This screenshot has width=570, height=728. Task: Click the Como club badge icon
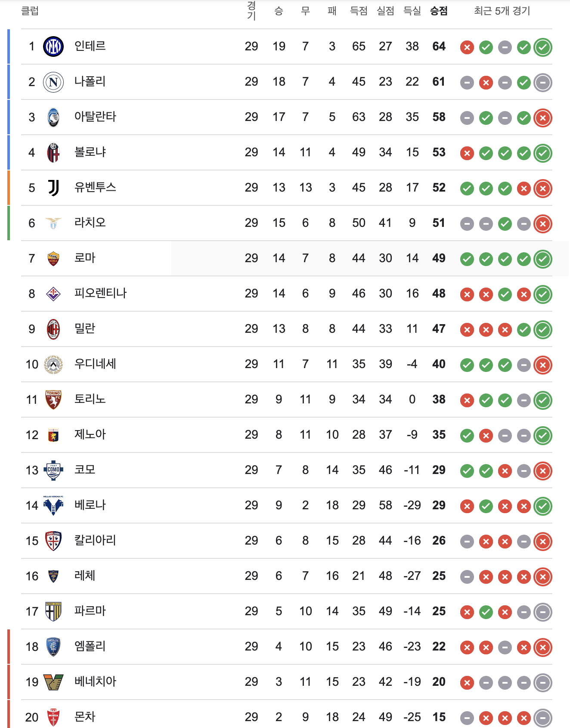tap(53, 470)
